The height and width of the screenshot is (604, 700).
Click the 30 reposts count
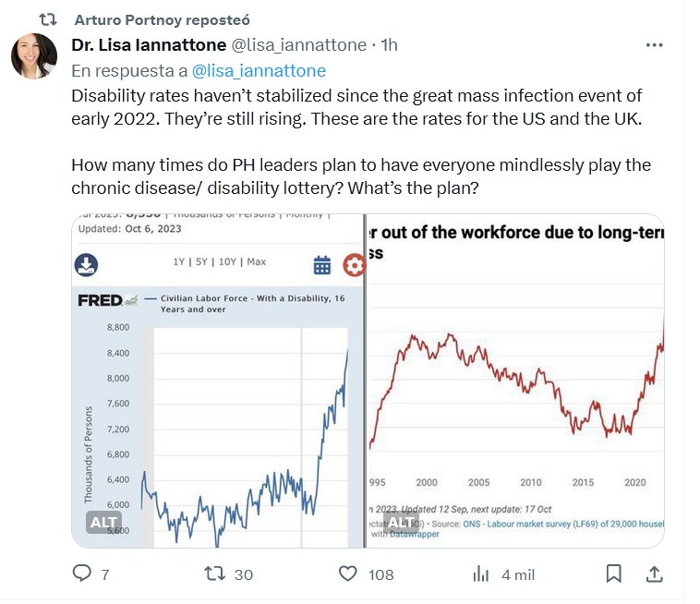pos(244,574)
